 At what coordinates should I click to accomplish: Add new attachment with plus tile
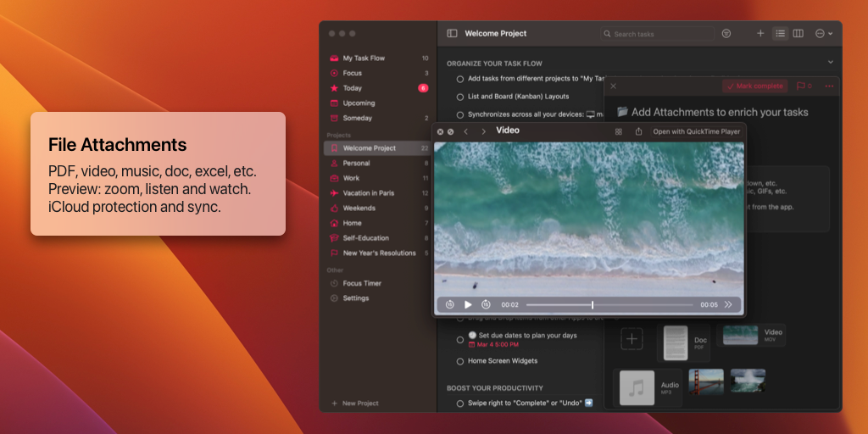tap(632, 339)
